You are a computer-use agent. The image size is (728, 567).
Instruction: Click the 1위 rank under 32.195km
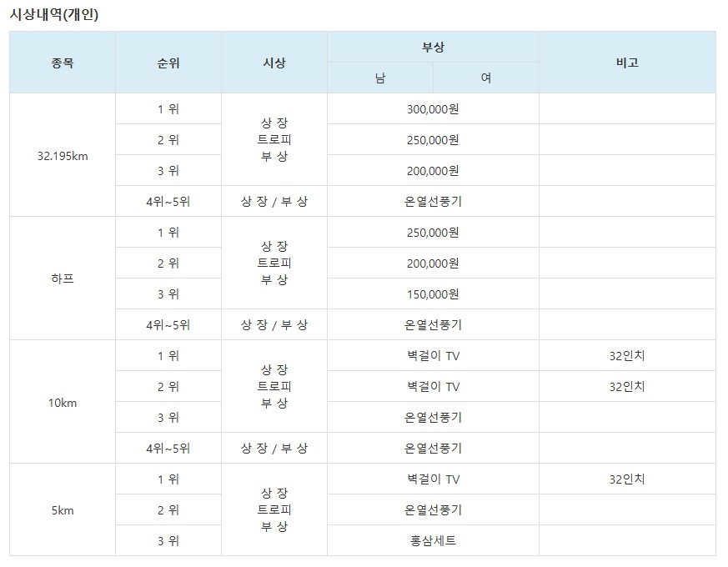(168, 109)
